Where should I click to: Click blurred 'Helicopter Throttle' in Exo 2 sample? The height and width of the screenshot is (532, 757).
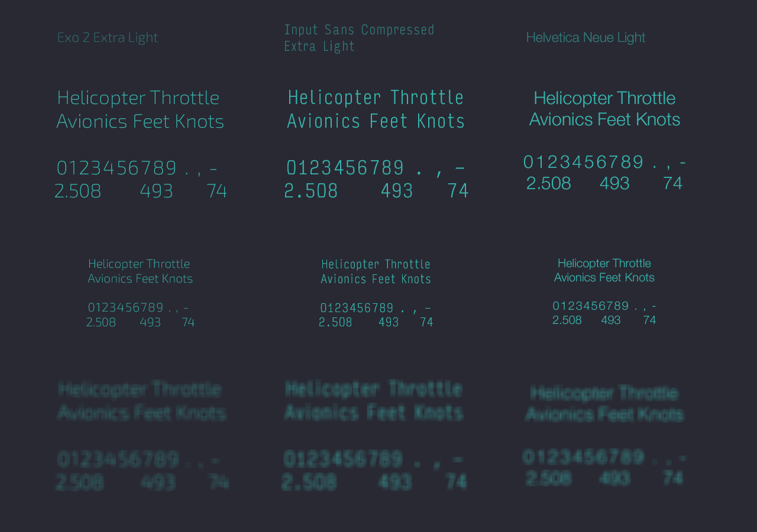pyautogui.click(x=140, y=390)
